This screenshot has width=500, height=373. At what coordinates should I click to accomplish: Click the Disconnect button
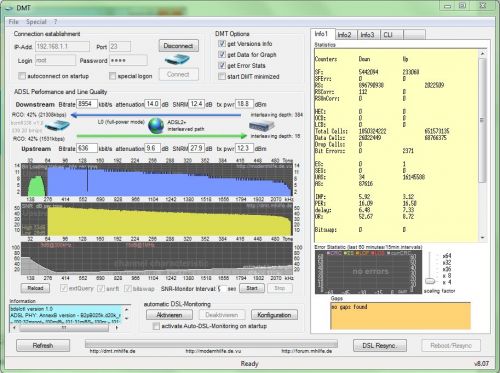click(x=178, y=46)
